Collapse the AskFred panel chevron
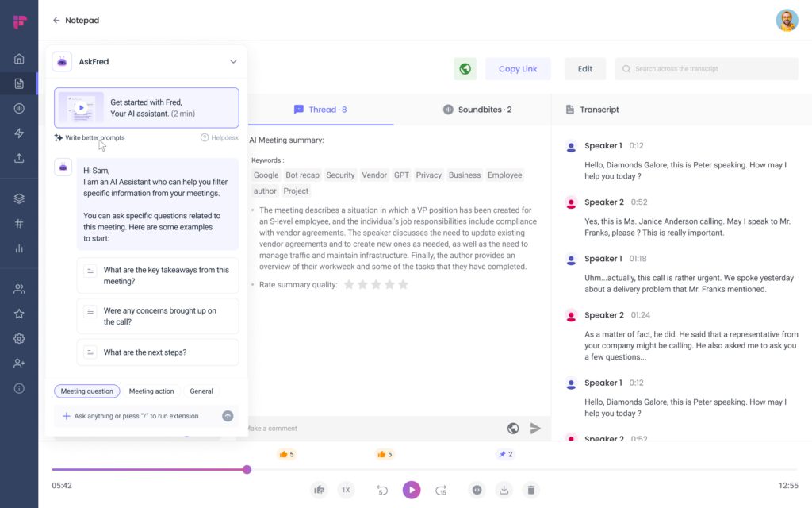 click(233, 62)
